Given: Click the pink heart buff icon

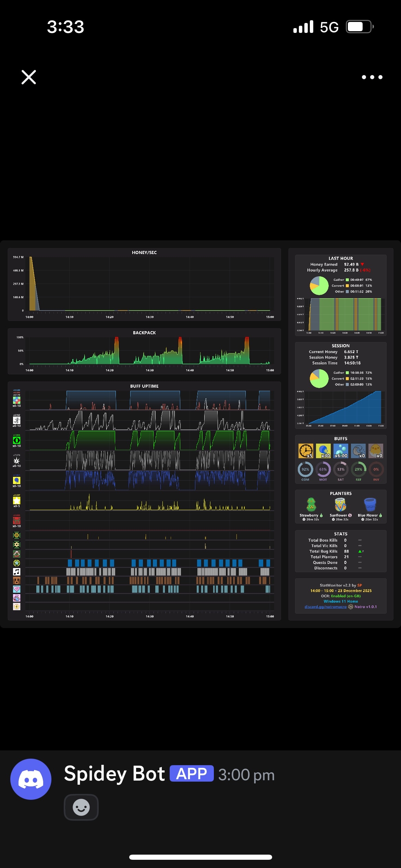Looking at the screenshot, I should click(x=16, y=589).
